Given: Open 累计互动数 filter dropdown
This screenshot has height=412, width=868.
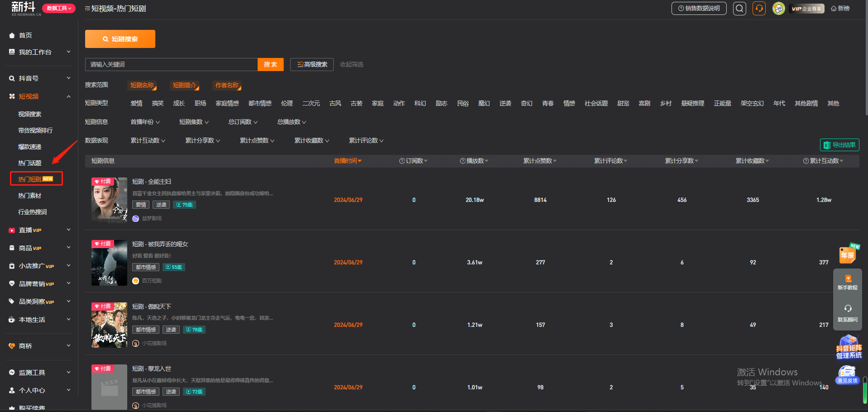Looking at the screenshot, I should (x=148, y=140).
